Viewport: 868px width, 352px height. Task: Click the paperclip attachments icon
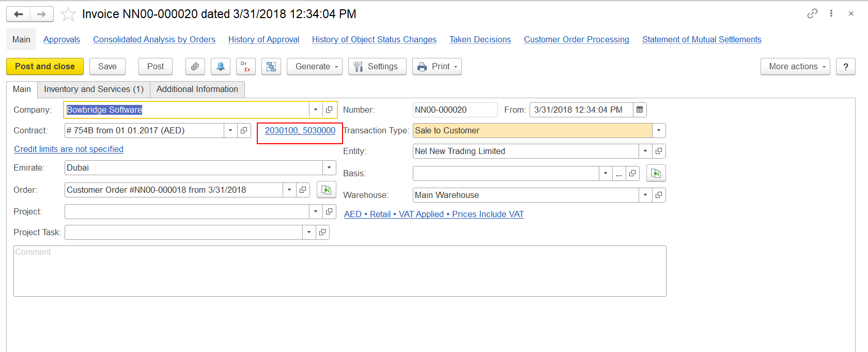195,67
